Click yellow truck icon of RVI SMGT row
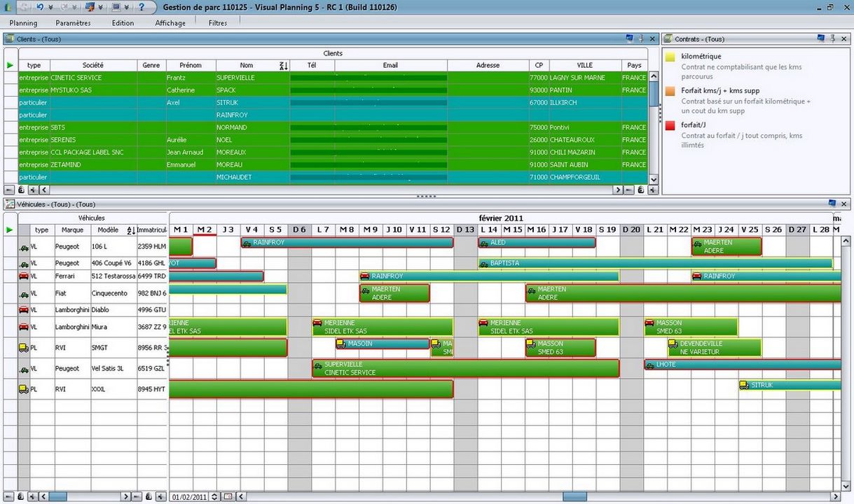This screenshot has width=854, height=504. [x=24, y=348]
